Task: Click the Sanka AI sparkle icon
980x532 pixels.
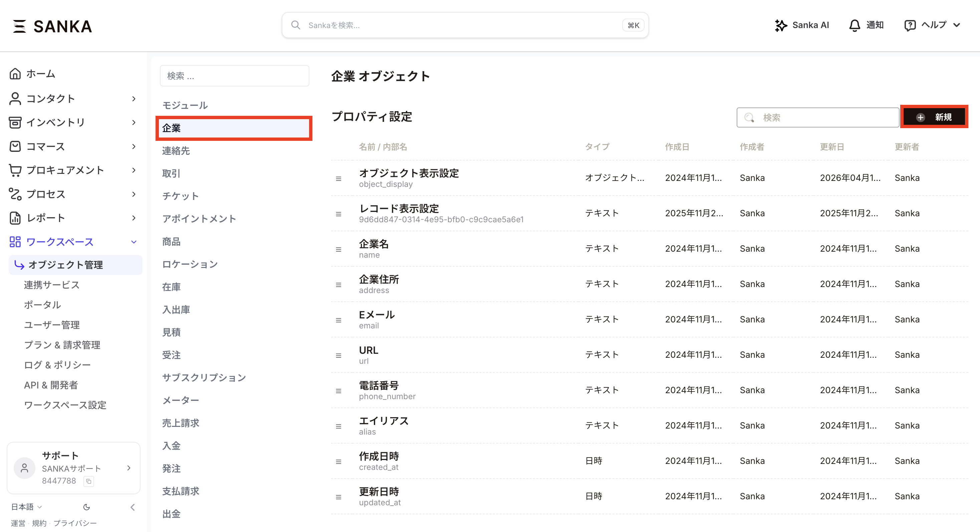Action: tap(781, 25)
